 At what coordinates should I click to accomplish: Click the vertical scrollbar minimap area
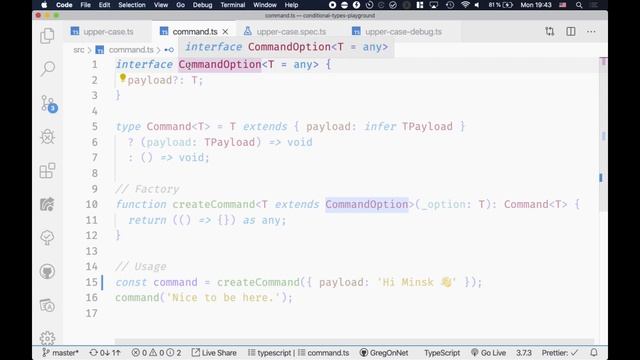point(603,135)
